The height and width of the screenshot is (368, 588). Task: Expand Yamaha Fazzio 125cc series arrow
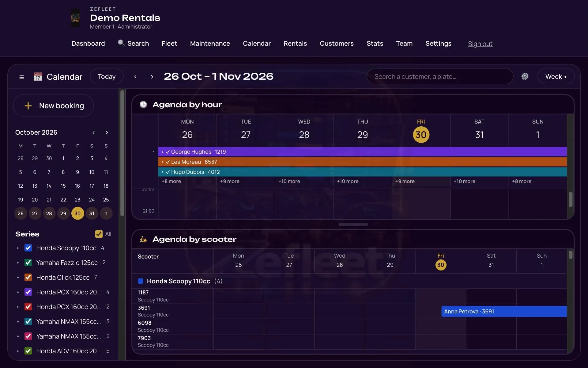18,263
